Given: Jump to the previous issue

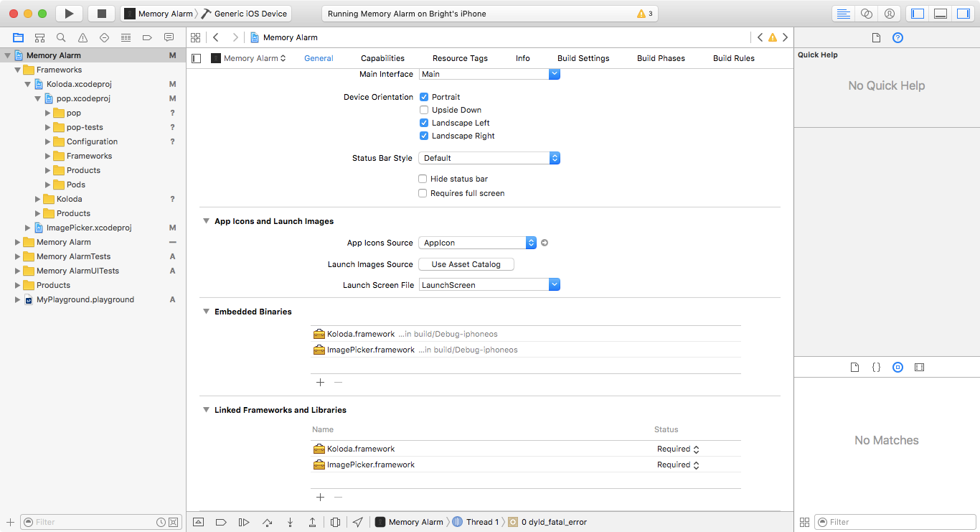Looking at the screenshot, I should [x=760, y=37].
